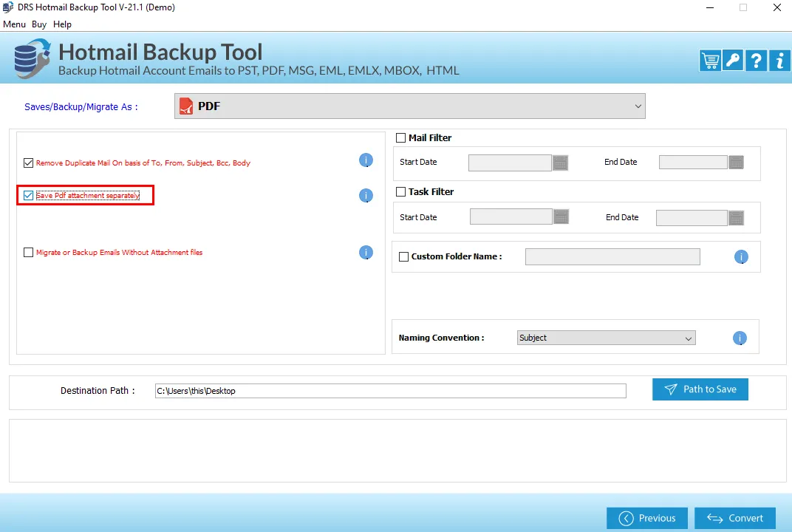Viewport: 792px width, 532px height.
Task: Open Task Filter Start Date calendar icon
Action: click(561, 216)
